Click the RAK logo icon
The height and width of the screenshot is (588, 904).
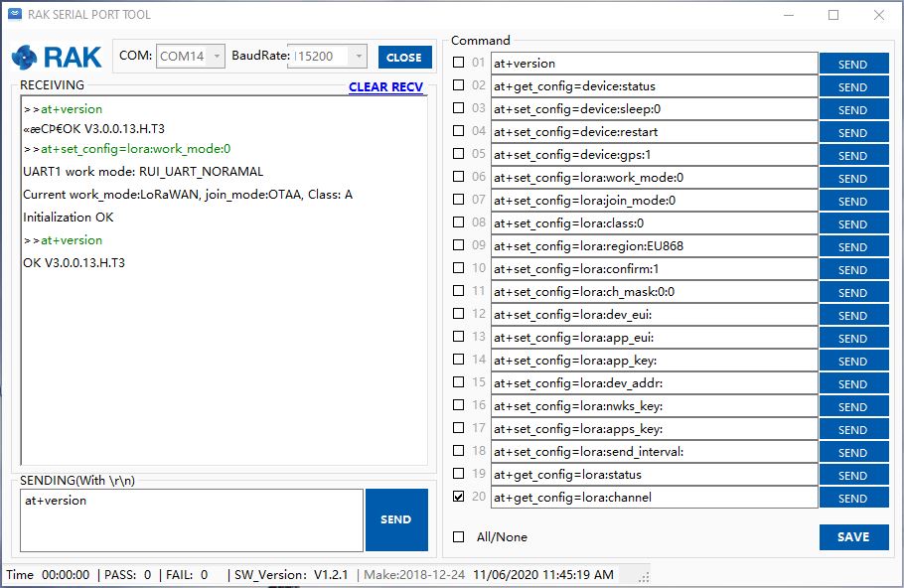coord(26,58)
